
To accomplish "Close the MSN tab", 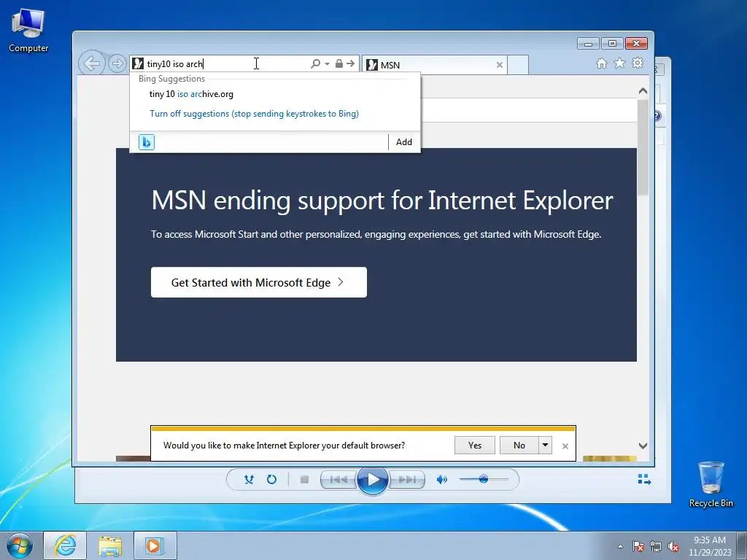I will 499,65.
